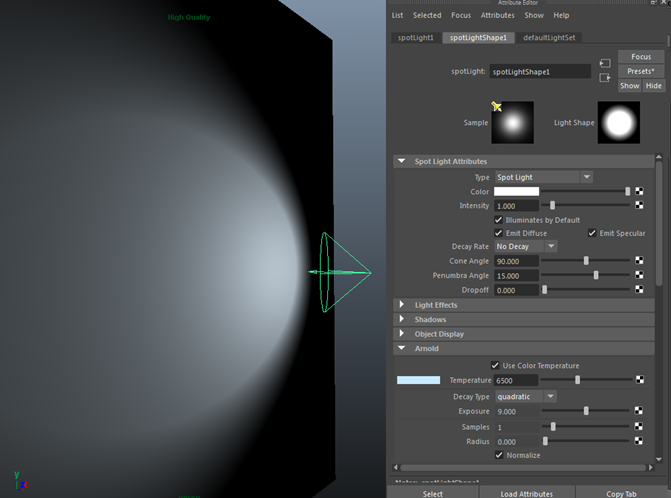
Task: Click the Cone Angle value field
Action: [x=516, y=261]
